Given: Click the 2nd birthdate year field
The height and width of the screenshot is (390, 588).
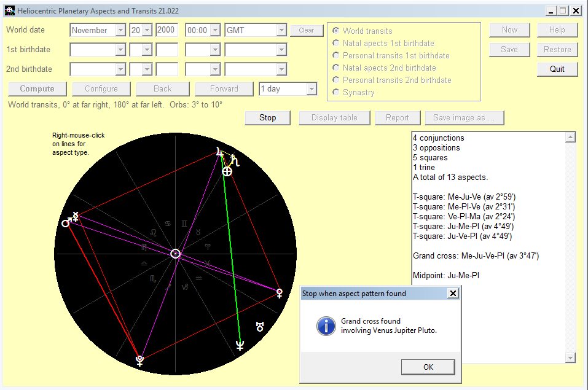Looking at the screenshot, I should point(167,69).
